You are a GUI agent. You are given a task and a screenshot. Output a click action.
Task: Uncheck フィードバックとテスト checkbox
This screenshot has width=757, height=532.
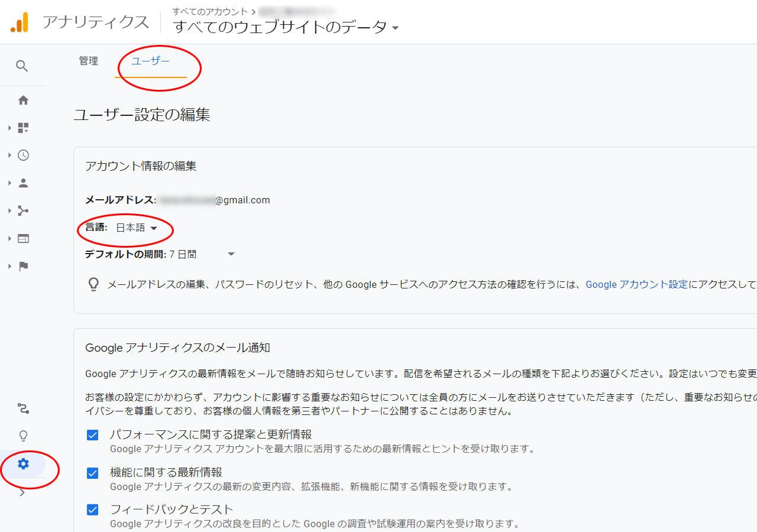tap(92, 510)
